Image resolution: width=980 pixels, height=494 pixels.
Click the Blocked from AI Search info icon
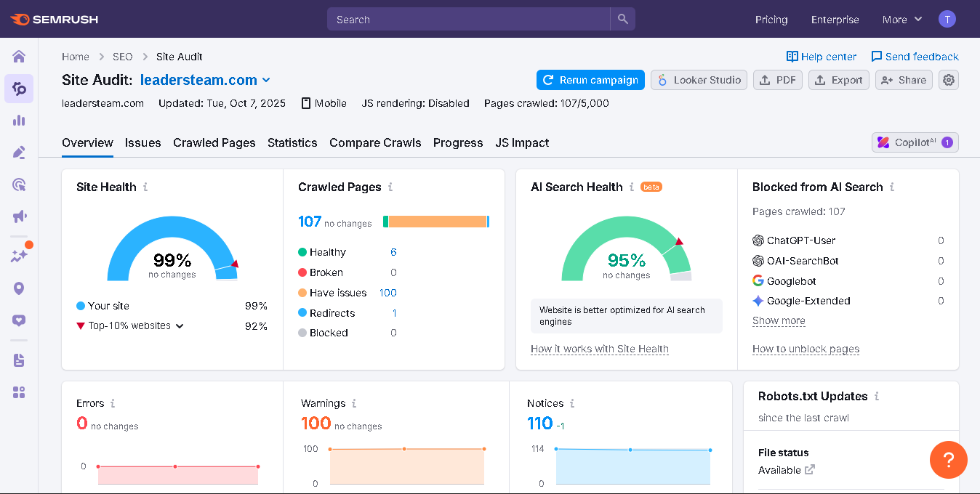(892, 187)
